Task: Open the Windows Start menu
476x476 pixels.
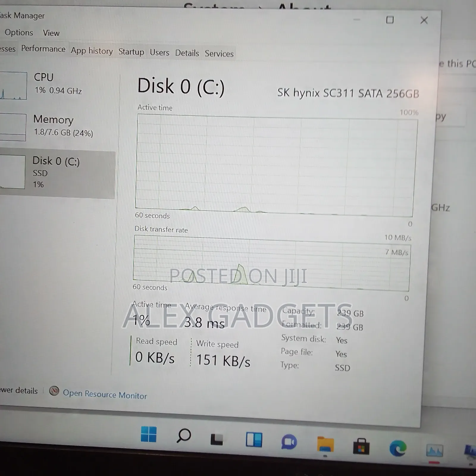Action: 148,434
